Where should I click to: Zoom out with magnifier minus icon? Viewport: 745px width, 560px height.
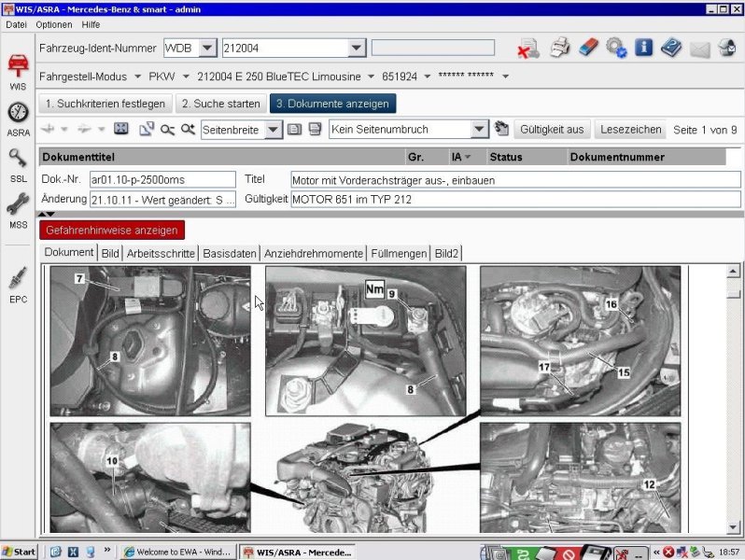(x=167, y=129)
